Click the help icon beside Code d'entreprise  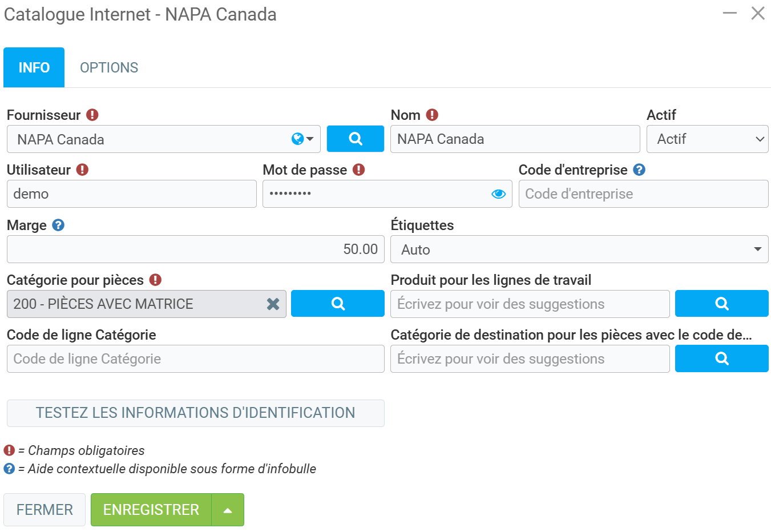click(x=639, y=170)
